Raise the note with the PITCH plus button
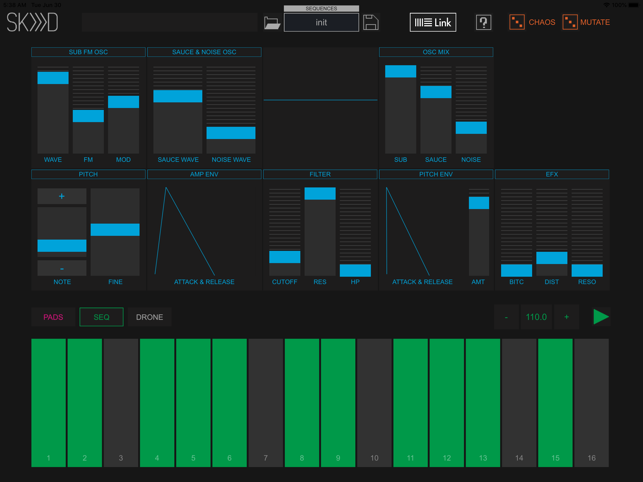643x482 pixels. coord(62,196)
